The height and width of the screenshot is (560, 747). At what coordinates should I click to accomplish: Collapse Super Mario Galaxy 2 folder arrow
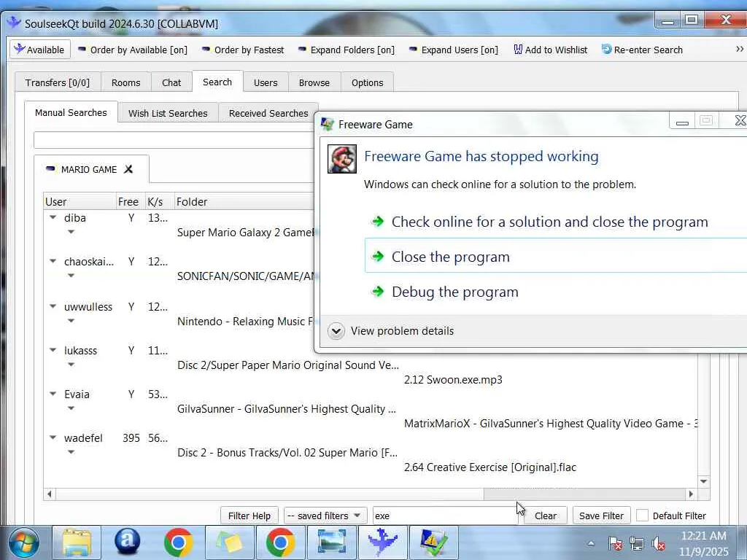tap(71, 232)
